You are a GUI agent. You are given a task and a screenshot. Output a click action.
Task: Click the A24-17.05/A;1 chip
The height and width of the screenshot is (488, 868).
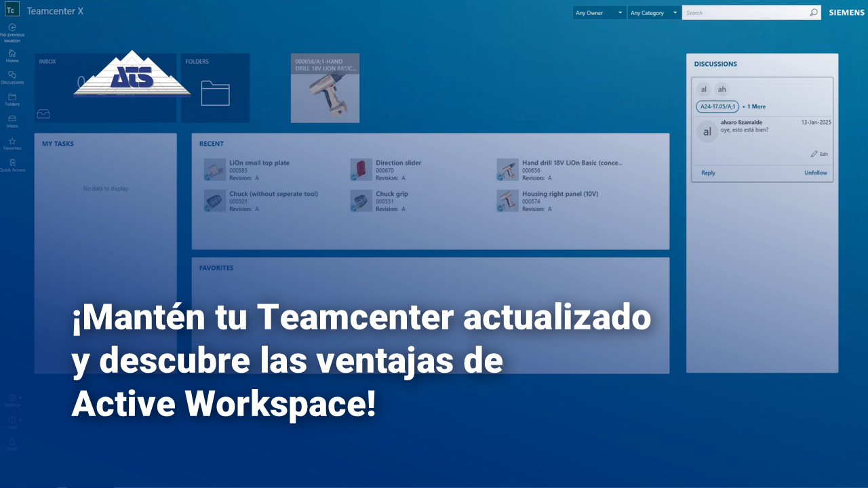coord(717,106)
